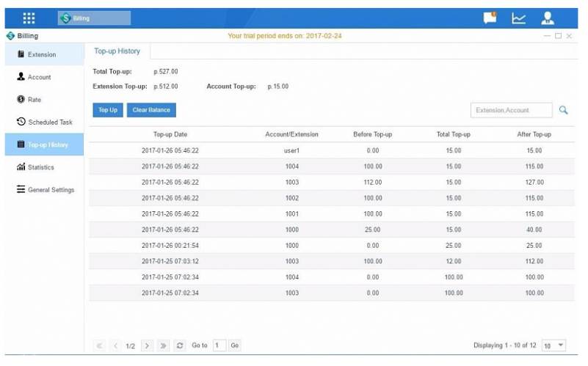Click the search magnifier icon
Image resolution: width=588 pixels, height=366 pixels.
(x=564, y=110)
